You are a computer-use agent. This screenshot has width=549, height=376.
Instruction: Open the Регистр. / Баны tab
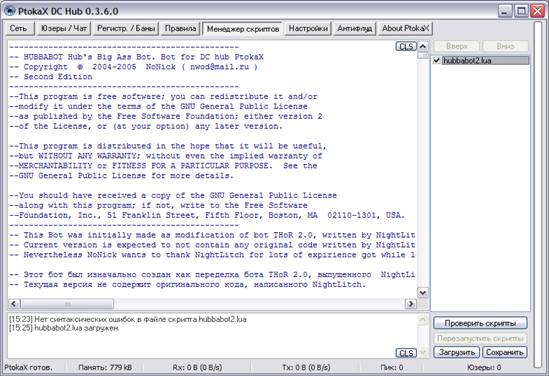[126, 28]
